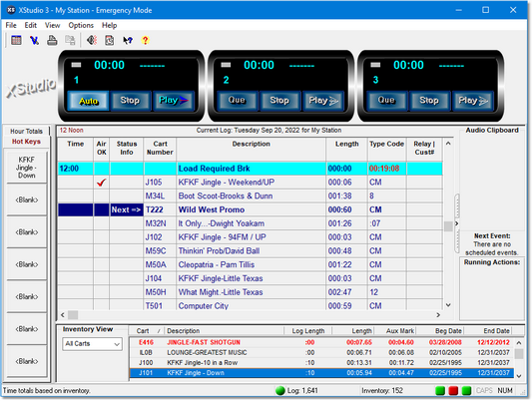This screenshot has width=532, height=401.
Task: Click the speaker audio toolbar icon
Action: (x=92, y=40)
